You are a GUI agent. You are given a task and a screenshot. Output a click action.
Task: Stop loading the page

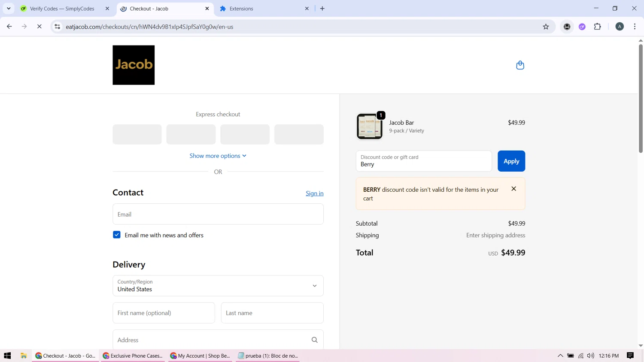39,27
